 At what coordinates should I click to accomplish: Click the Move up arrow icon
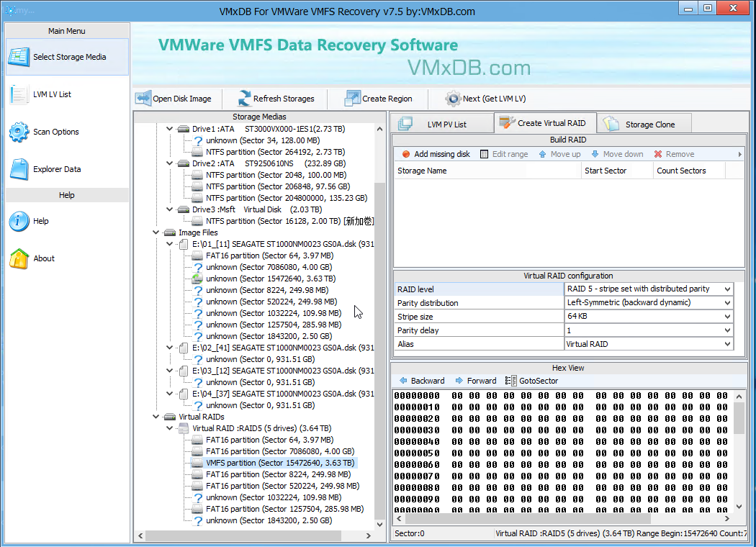pyautogui.click(x=542, y=154)
